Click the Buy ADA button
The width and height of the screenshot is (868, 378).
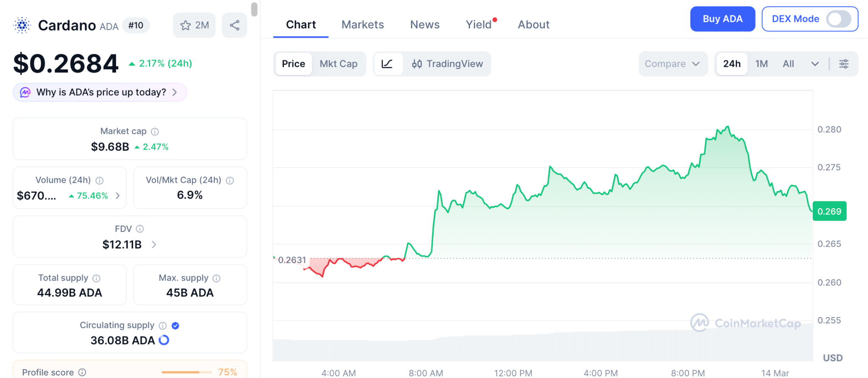tap(722, 19)
